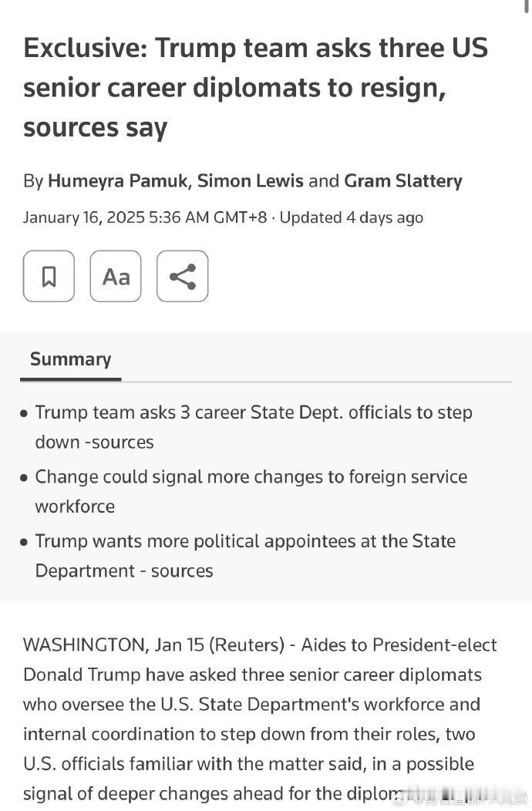Open author Gram Slattery's profile
Viewport: 532px width, 811px height.
point(403,180)
